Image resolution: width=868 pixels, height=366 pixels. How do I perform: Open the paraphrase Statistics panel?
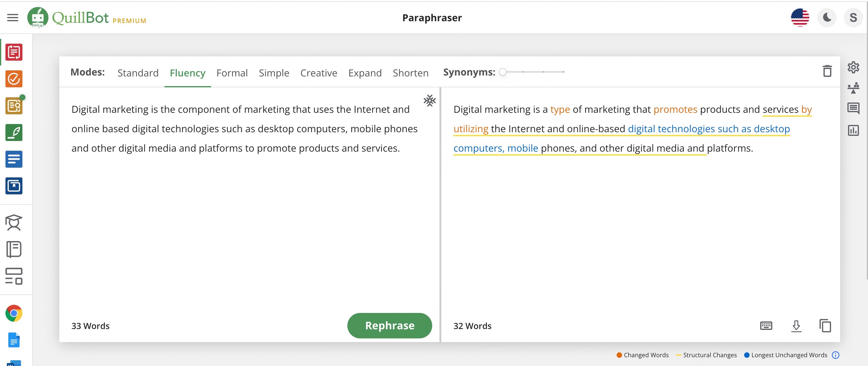(x=853, y=131)
